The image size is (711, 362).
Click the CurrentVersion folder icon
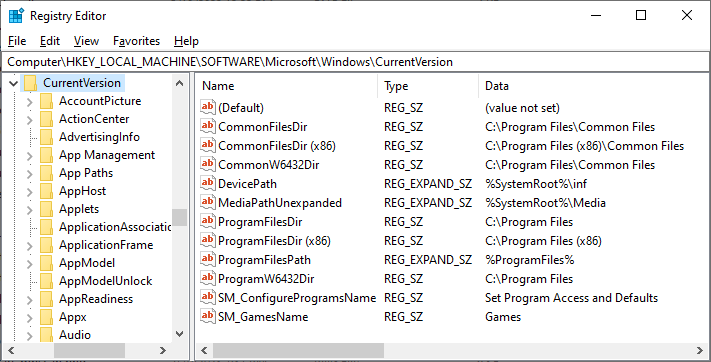point(30,83)
